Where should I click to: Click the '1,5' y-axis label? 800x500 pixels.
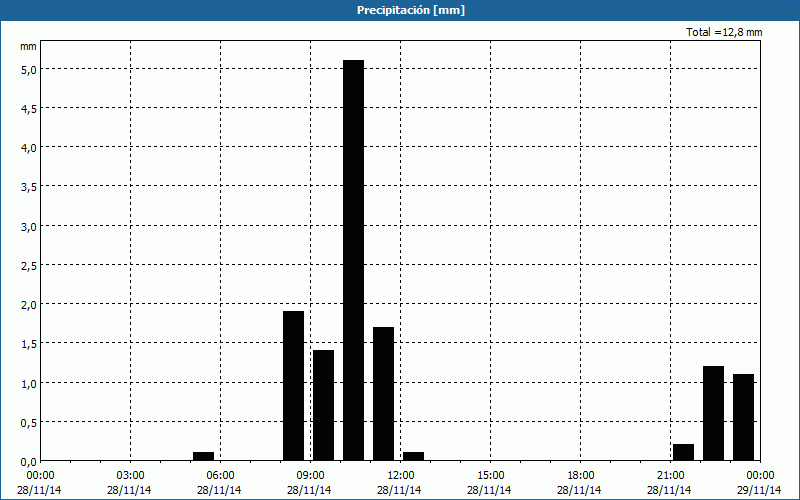pos(29,344)
